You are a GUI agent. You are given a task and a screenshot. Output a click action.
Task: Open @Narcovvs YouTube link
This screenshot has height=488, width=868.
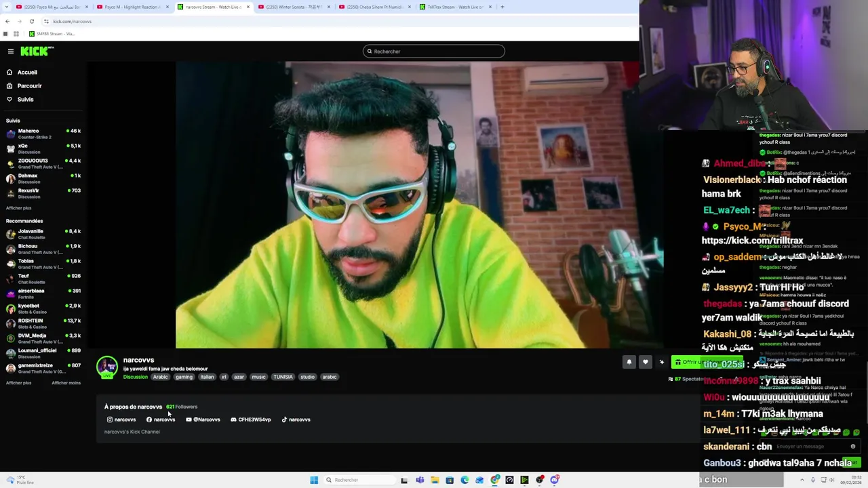click(203, 420)
